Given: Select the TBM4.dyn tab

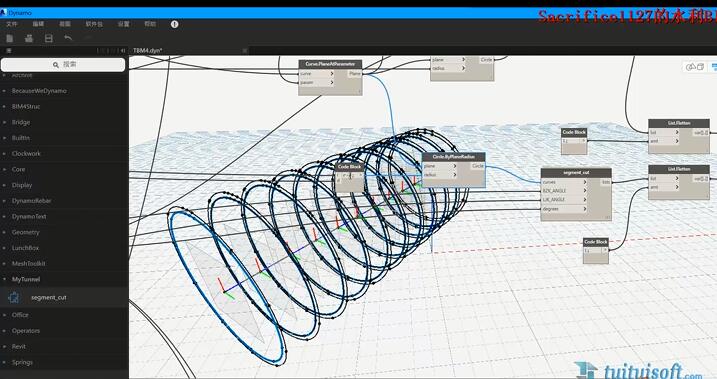Looking at the screenshot, I should tap(147, 50).
